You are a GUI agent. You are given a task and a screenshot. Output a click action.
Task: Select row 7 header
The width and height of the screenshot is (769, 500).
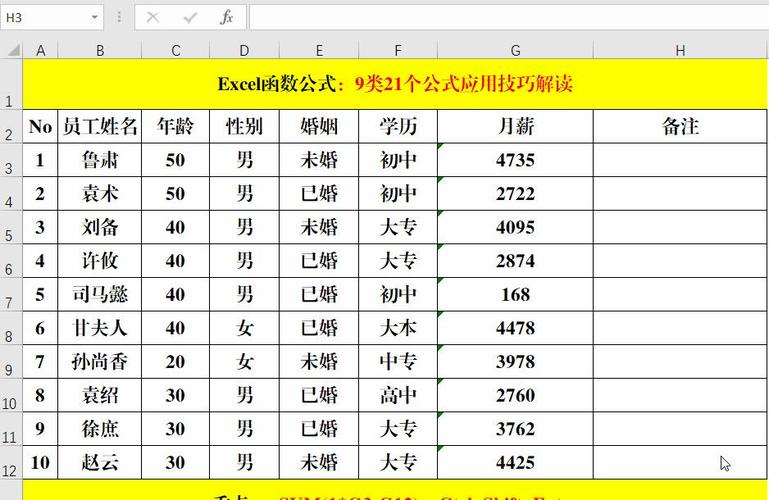[x=11, y=295]
